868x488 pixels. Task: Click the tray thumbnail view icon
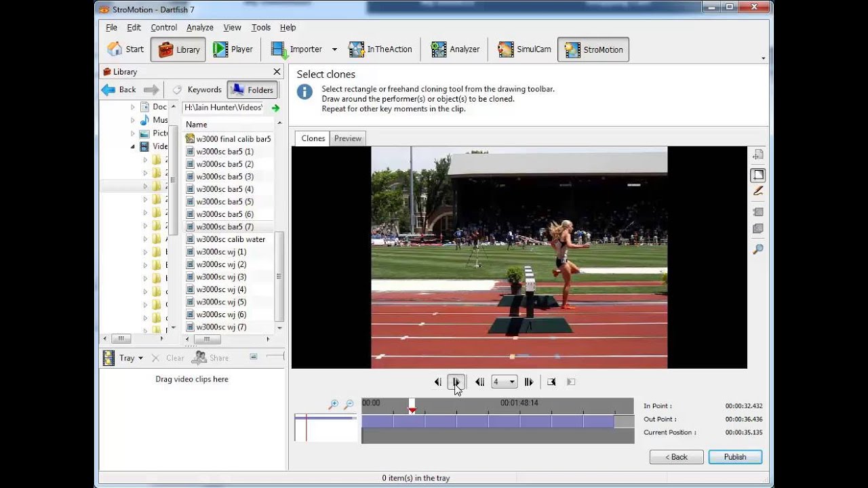click(x=253, y=357)
